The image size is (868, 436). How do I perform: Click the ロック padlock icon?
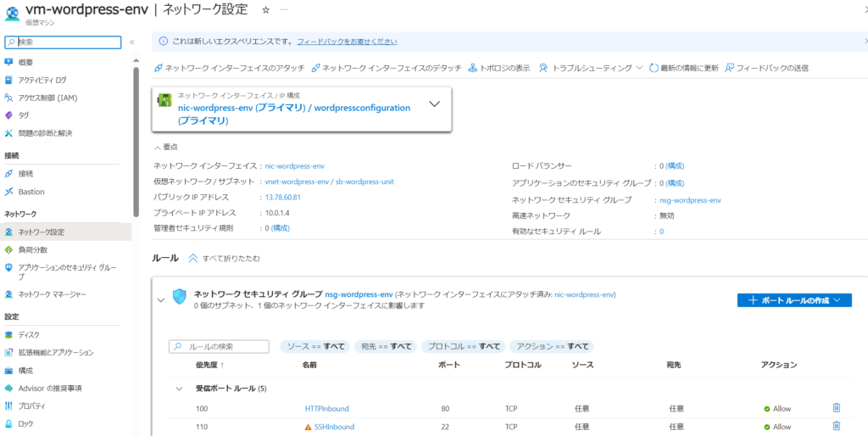tap(8, 423)
